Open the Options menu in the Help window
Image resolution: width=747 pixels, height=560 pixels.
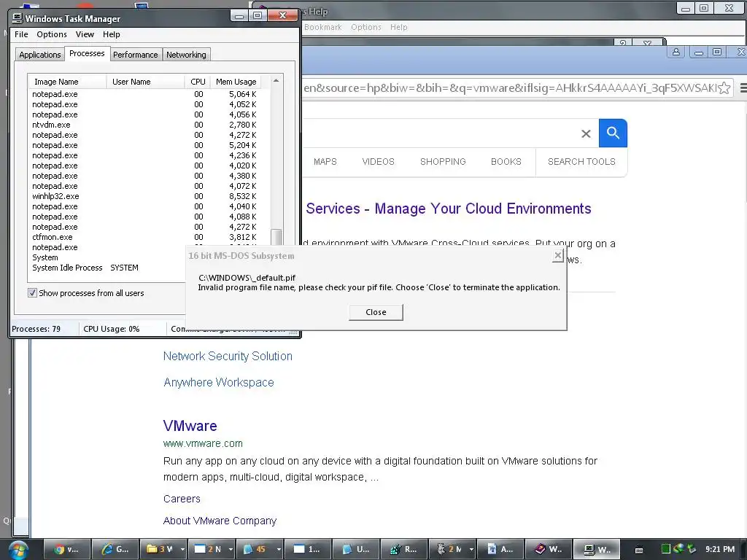click(366, 27)
